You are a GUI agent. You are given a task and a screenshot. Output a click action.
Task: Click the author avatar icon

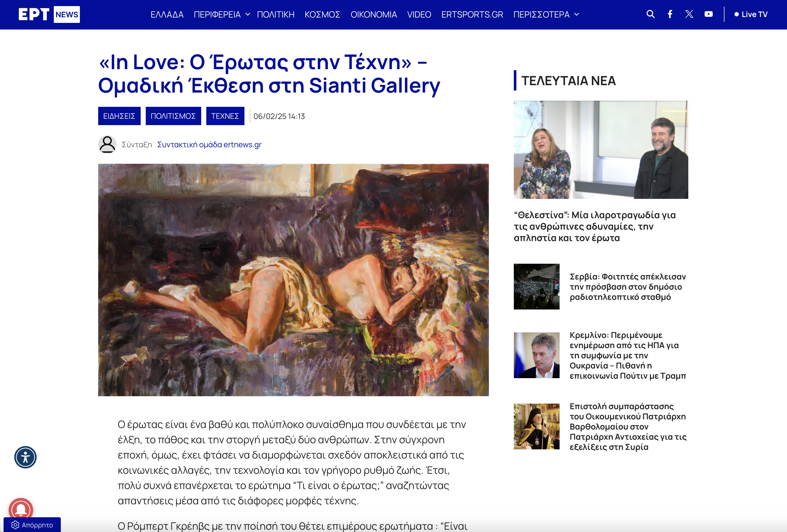tap(107, 144)
